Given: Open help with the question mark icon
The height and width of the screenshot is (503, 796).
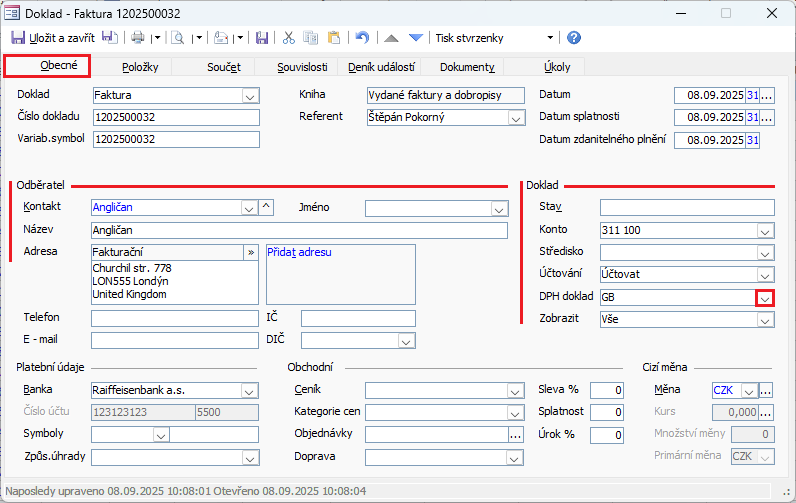Looking at the screenshot, I should 574,38.
